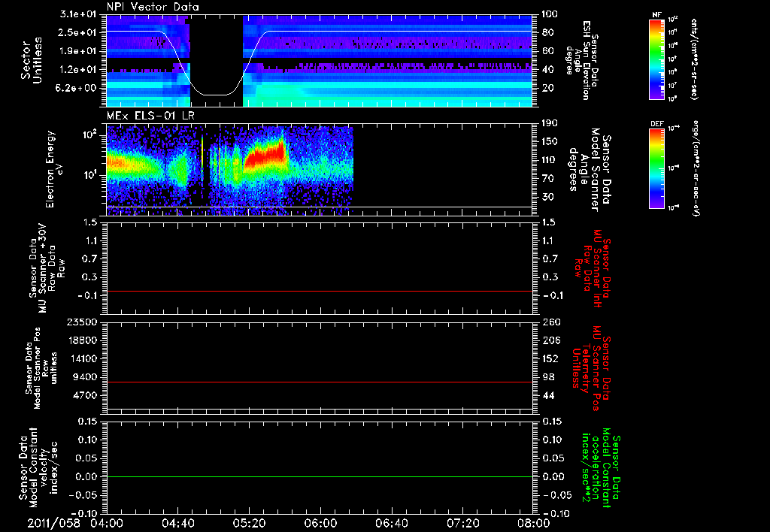Click the 110 scanner angle tick label
This screenshot has width=770, height=532.
[550, 160]
